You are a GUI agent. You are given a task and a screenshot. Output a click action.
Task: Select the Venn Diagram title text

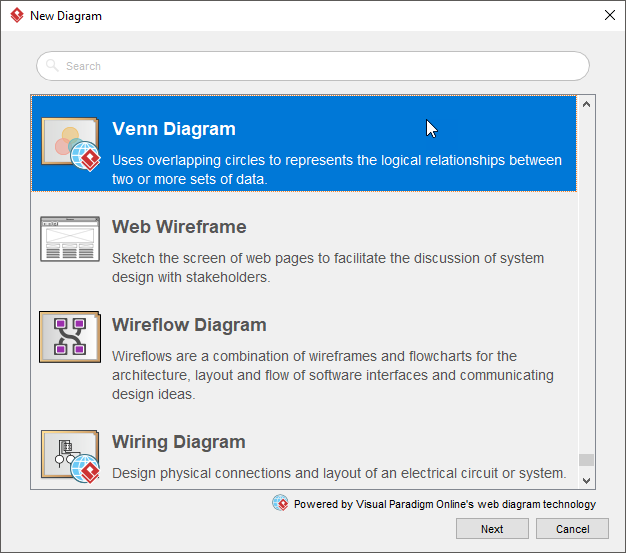tap(173, 129)
